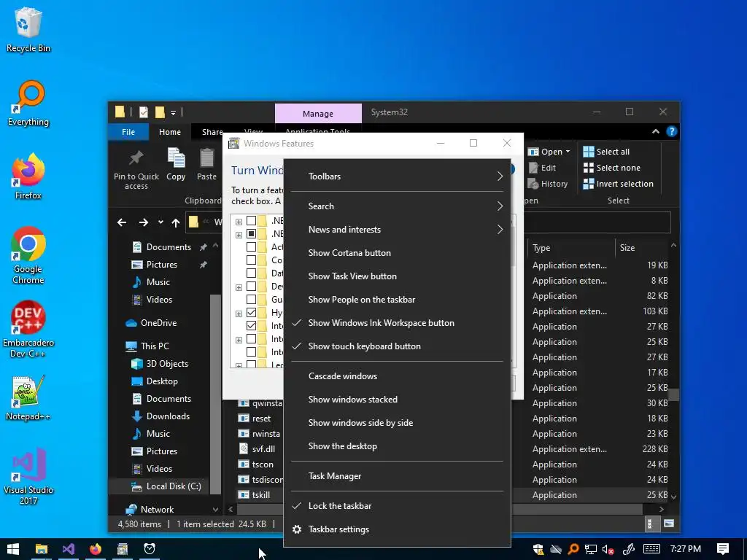Select Show Task View button
The image size is (747, 560).
[x=397, y=276]
